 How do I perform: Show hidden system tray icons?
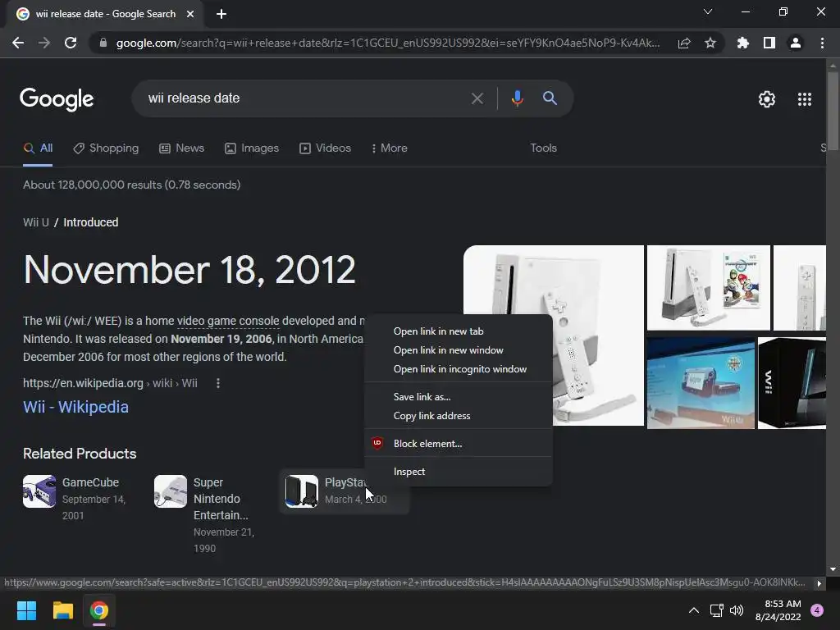pos(694,610)
